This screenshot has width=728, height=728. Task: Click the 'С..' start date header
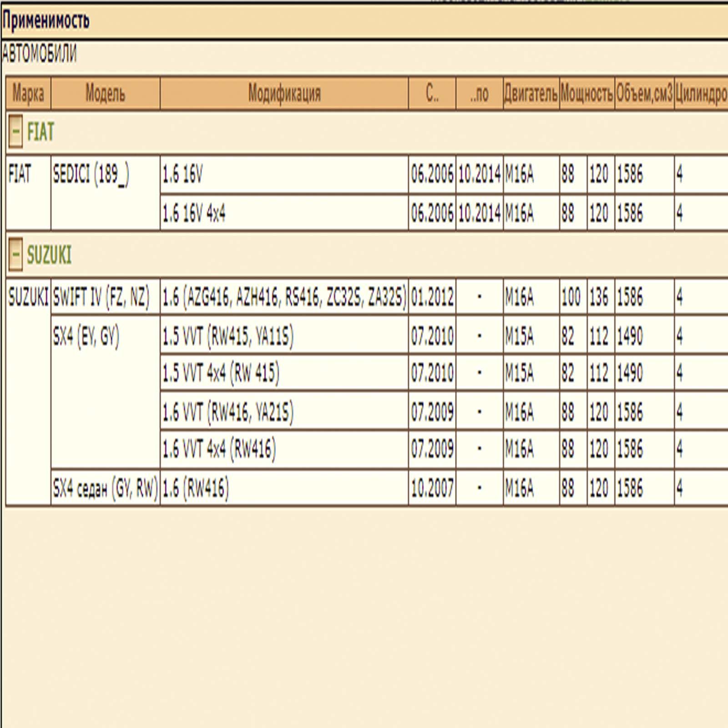[432, 93]
